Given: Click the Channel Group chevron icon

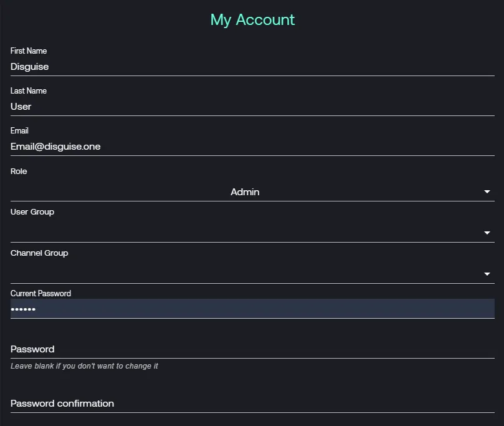Looking at the screenshot, I should pos(487,273).
